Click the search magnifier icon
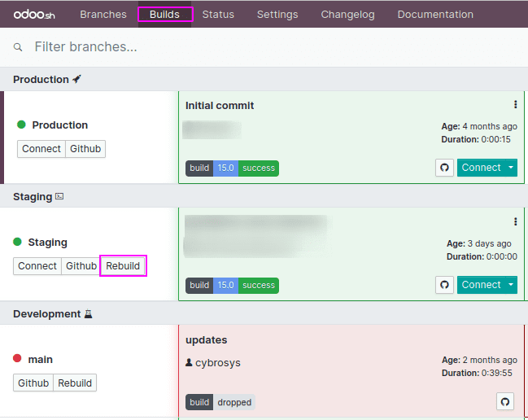Screen dimensions: 528x420 tap(18, 47)
